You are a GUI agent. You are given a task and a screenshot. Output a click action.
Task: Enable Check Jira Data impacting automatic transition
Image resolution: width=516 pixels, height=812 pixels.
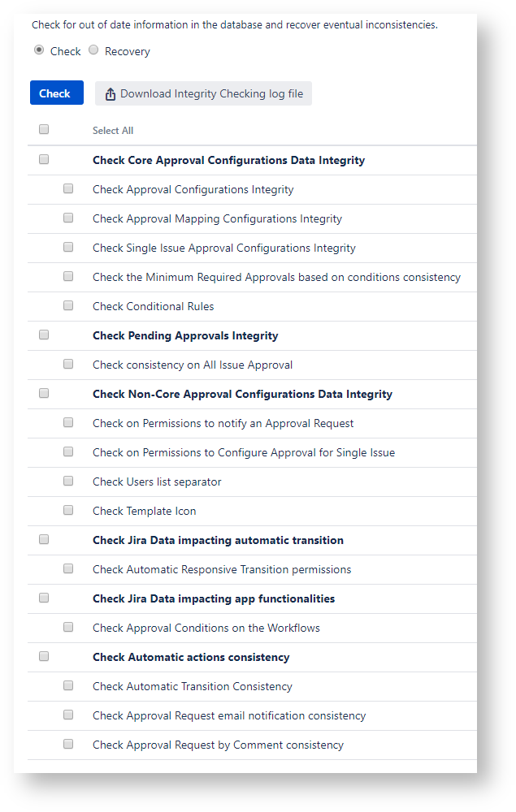tap(44, 539)
